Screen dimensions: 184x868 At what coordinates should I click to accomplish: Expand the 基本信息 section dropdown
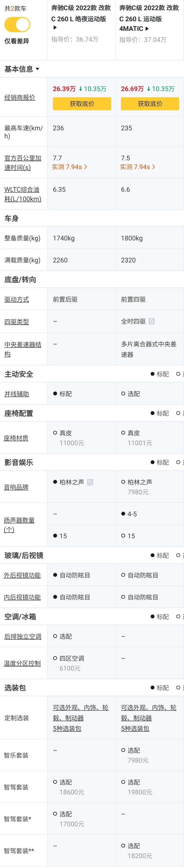pyautogui.click(x=37, y=69)
